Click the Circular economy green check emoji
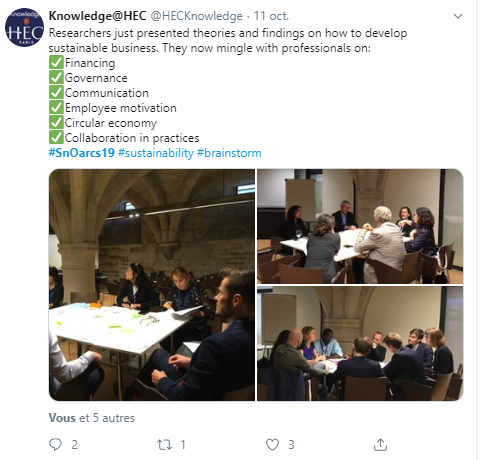 tap(56, 122)
